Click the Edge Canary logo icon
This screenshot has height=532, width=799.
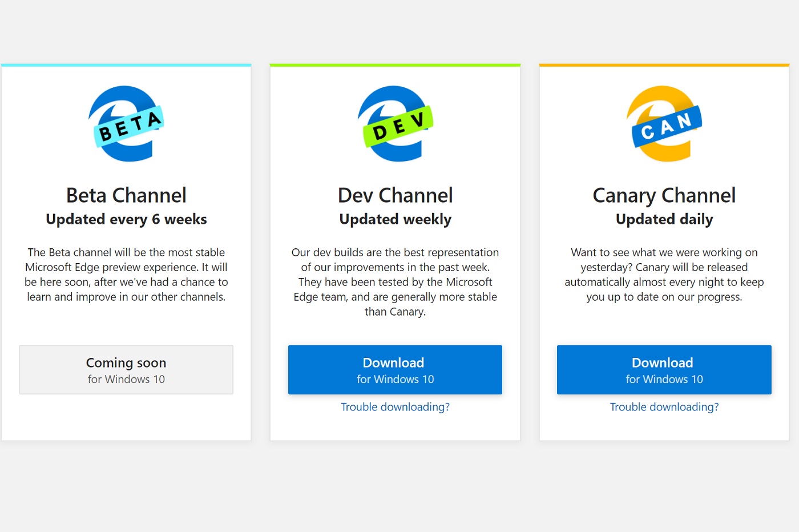click(664, 124)
